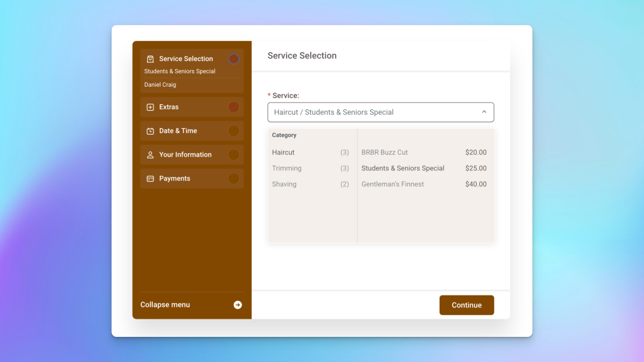
Task: Open the Payments step
Action: (192, 178)
